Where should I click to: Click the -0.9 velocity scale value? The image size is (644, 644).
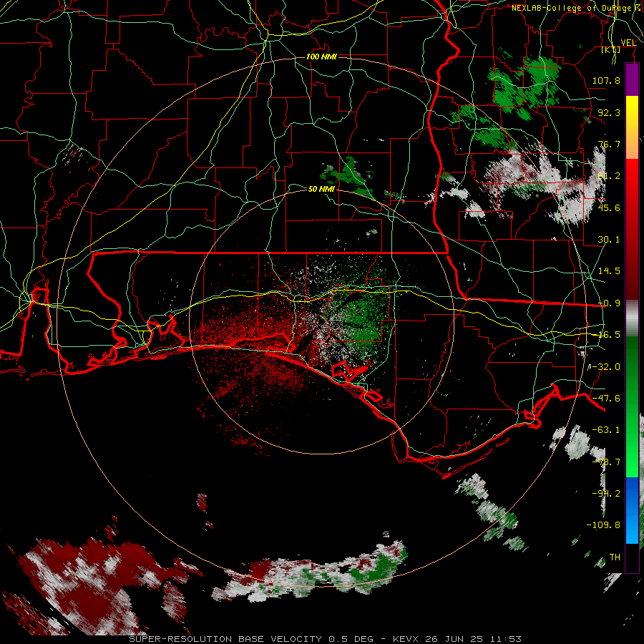coord(609,303)
